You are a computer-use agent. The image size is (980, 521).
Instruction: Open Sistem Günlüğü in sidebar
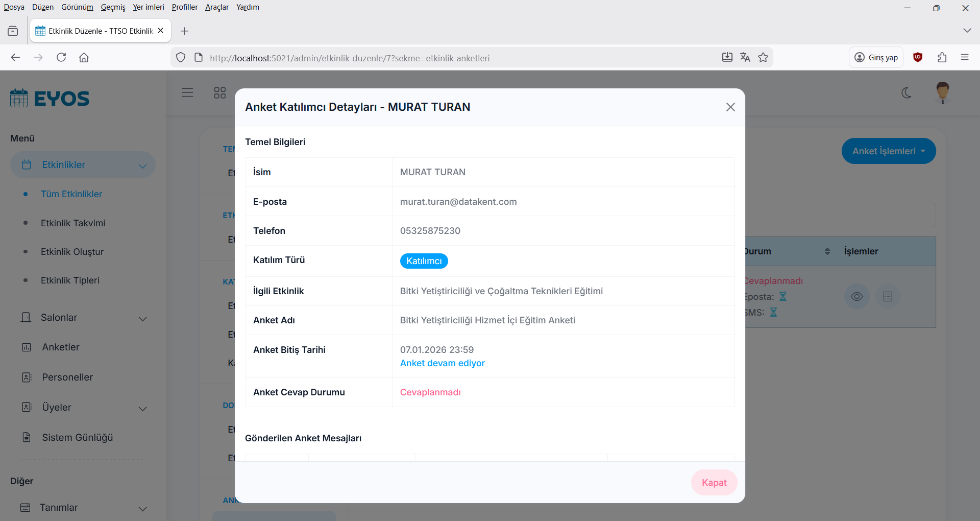pyautogui.click(x=77, y=438)
